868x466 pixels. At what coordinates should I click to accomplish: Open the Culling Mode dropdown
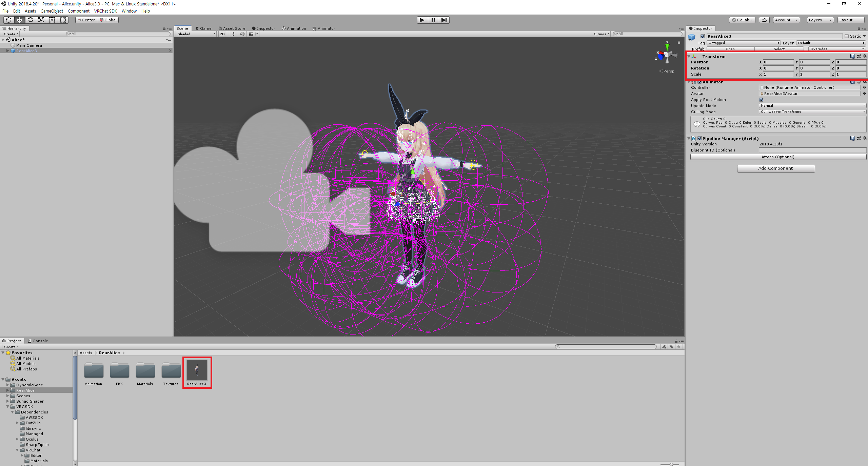(x=812, y=112)
